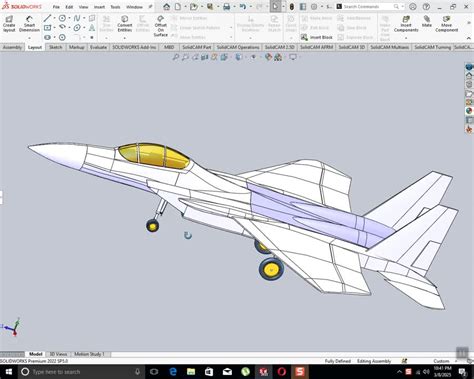Expand the Smart Dimension dropdown arrow

coord(29,38)
